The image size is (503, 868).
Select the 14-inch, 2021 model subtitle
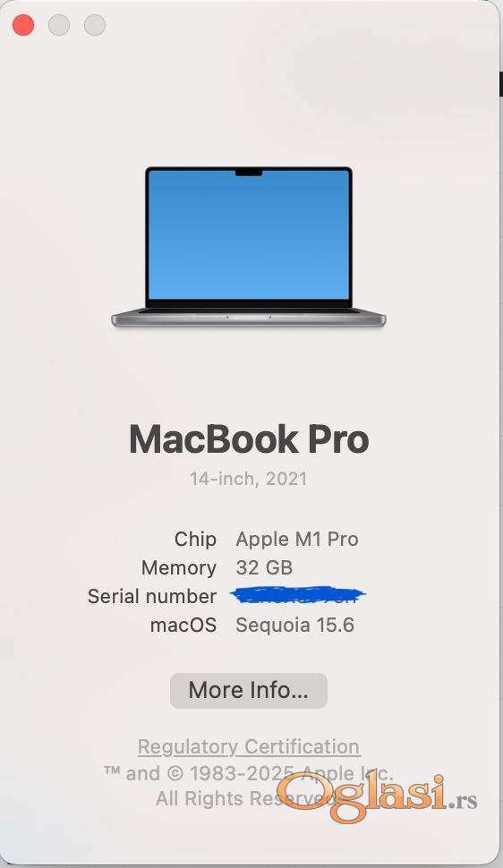(x=248, y=478)
